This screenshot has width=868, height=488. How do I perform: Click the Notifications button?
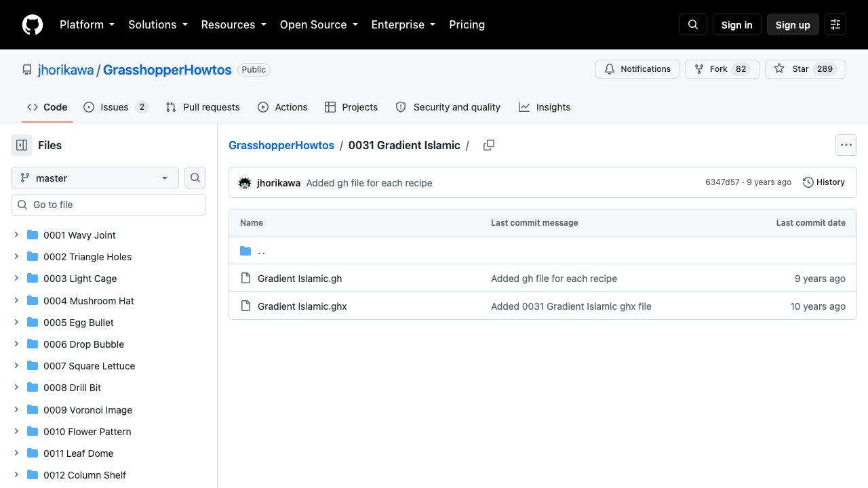pyautogui.click(x=637, y=69)
